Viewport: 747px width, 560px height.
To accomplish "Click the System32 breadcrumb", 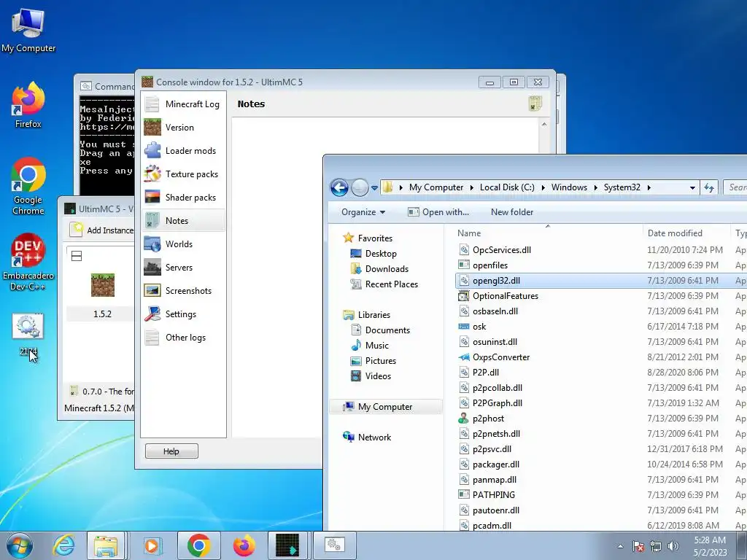I will pyautogui.click(x=622, y=187).
